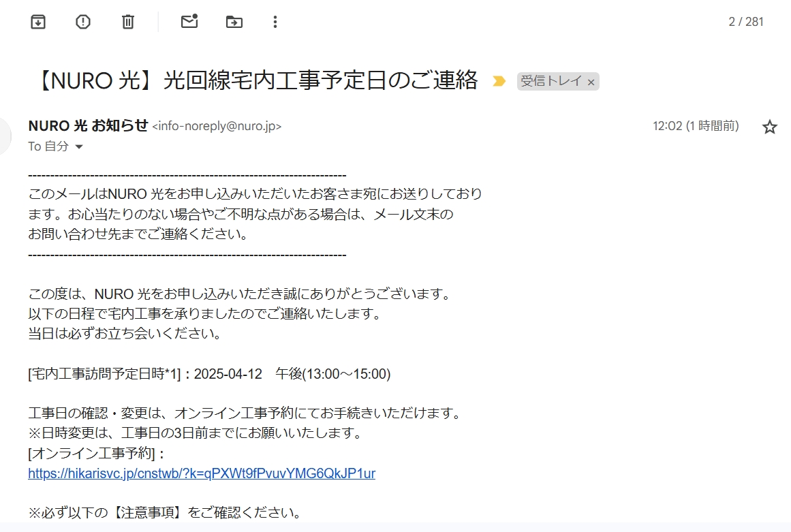Click the 2 / 281 message counter
This screenshot has width=791, height=532.
[x=745, y=22]
